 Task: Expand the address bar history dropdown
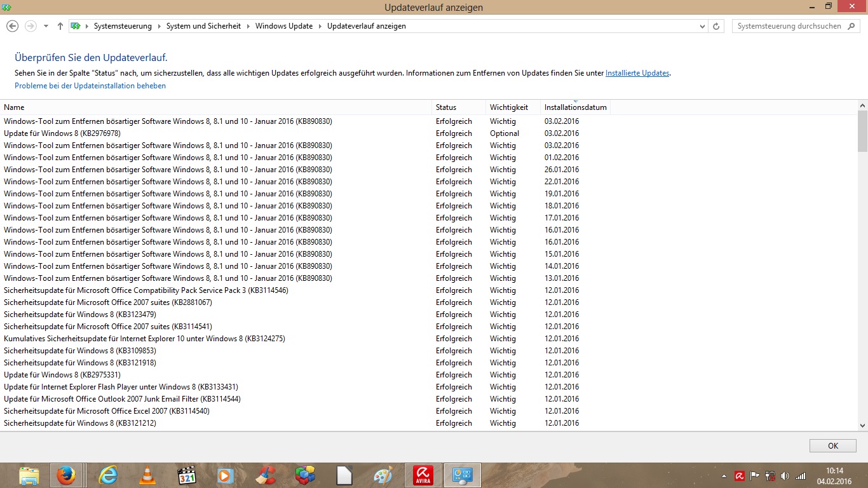[702, 26]
